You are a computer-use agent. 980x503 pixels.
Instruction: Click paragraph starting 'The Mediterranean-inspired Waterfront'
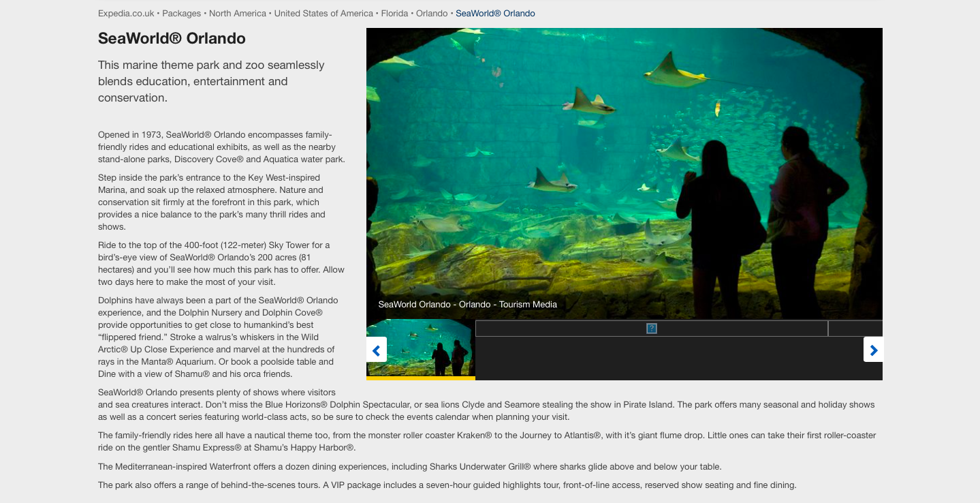tap(409, 467)
